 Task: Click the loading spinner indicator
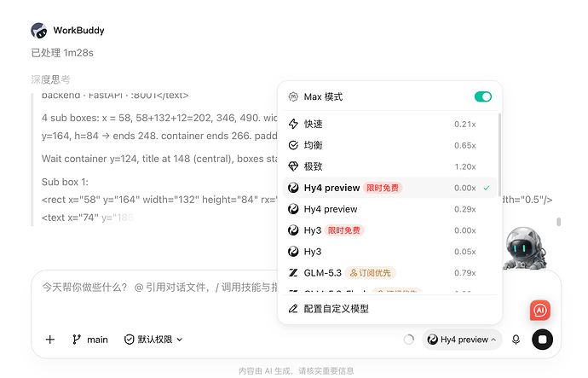click(x=409, y=340)
